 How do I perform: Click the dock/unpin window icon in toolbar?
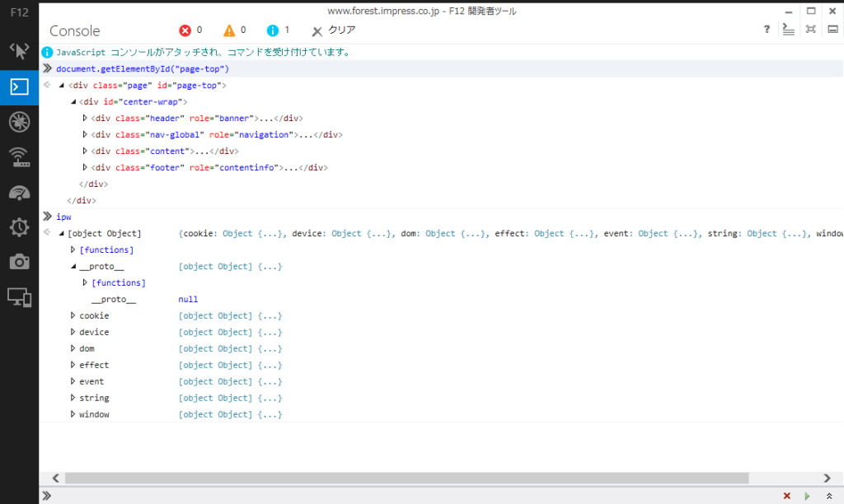pyautogui.click(x=832, y=29)
